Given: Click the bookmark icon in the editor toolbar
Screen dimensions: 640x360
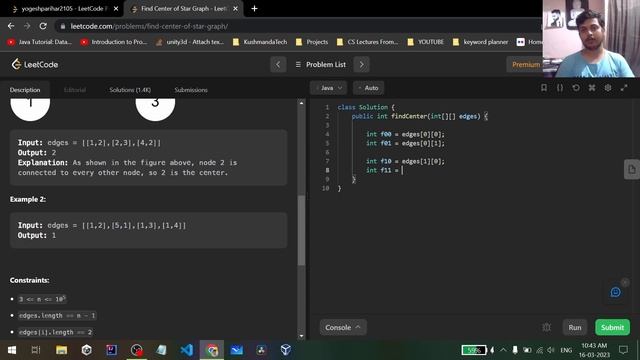Looking at the screenshot, I should [x=544, y=88].
